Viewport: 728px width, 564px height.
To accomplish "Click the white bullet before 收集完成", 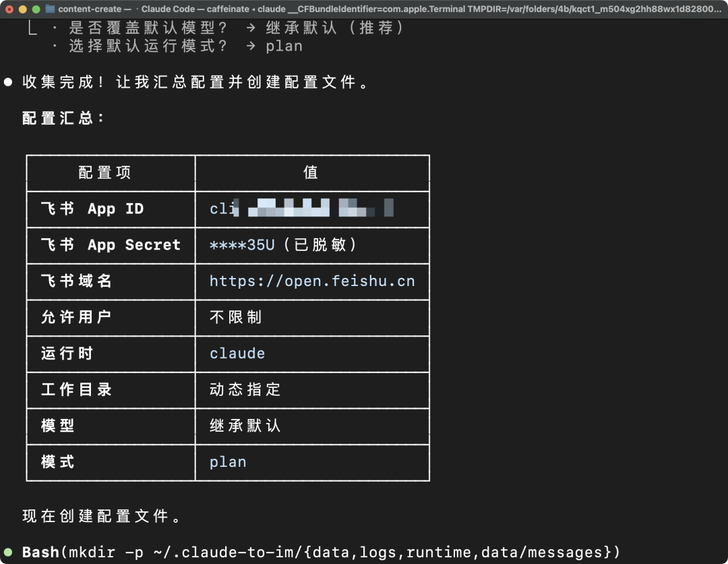I will (x=8, y=82).
